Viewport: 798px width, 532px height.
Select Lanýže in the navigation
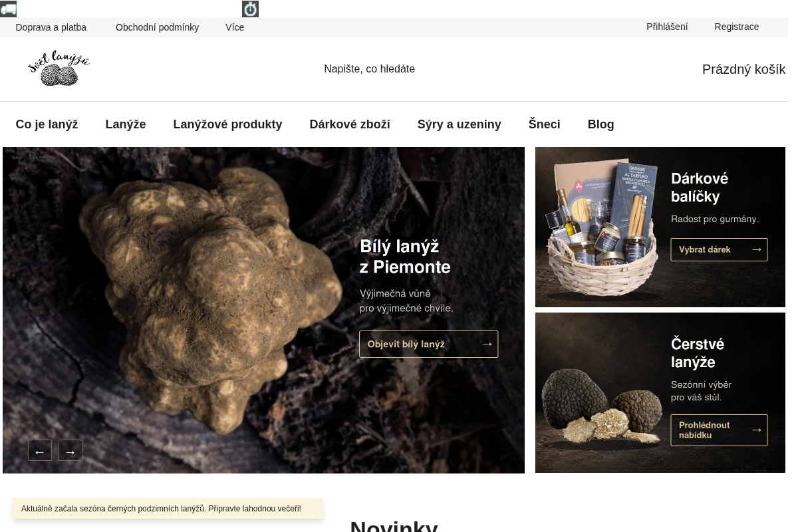(126, 124)
